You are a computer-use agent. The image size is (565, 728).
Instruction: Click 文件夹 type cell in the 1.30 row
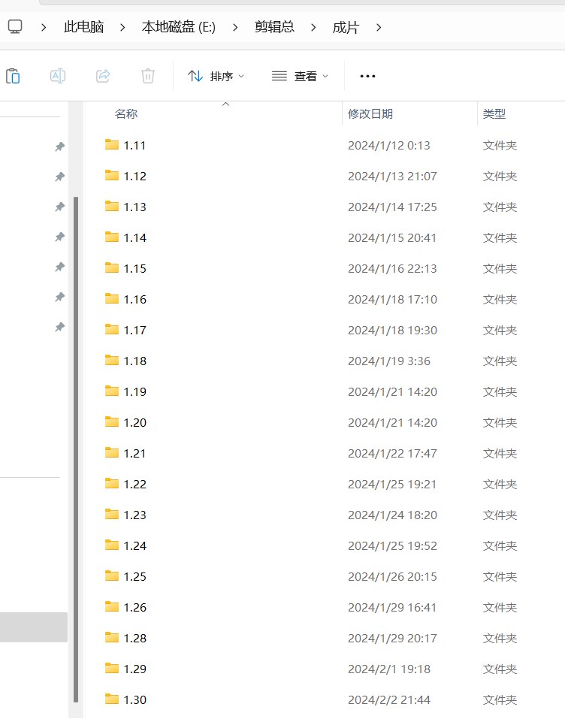point(500,699)
